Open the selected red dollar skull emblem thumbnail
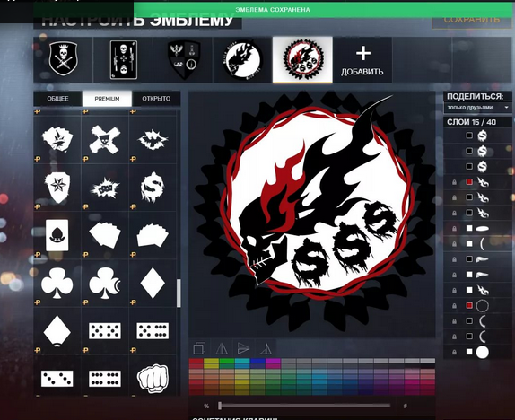Viewport: 515px width, 420px height. coord(303,60)
